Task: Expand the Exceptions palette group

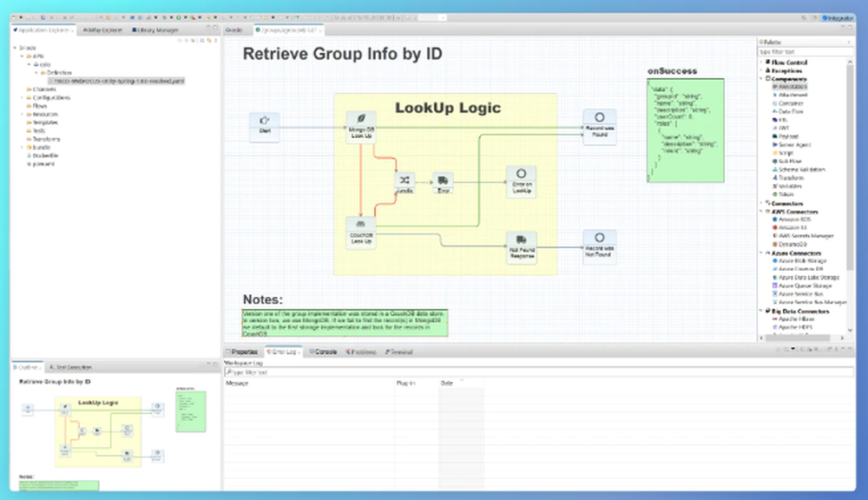Action: click(762, 71)
